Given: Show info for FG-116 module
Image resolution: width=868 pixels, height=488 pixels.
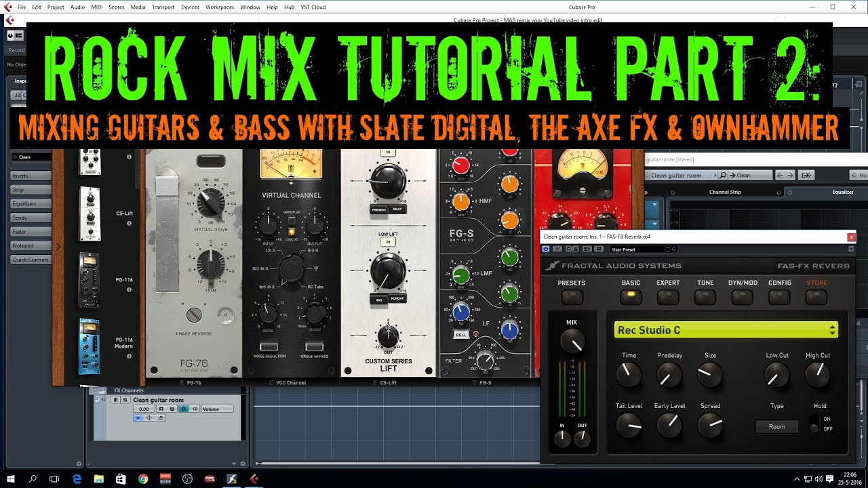Looking at the screenshot, I should 129,289.
